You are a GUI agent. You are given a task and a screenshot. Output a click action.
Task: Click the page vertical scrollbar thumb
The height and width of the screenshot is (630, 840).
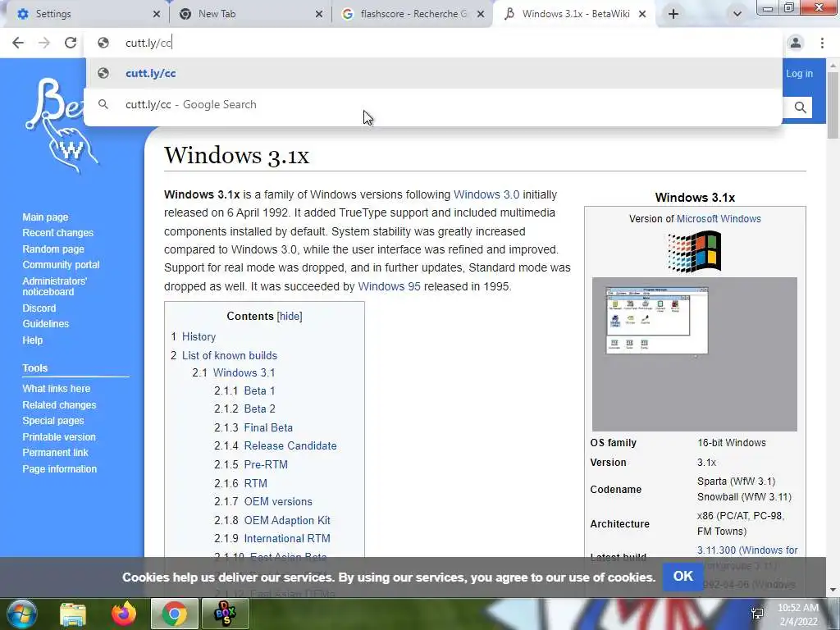[x=833, y=104]
